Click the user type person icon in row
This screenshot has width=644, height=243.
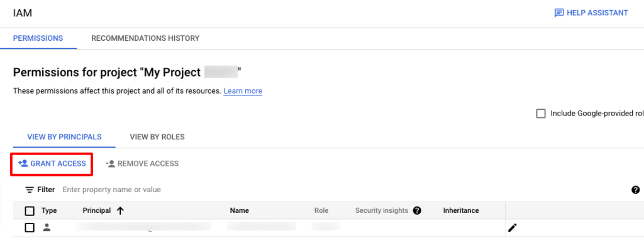[47, 227]
